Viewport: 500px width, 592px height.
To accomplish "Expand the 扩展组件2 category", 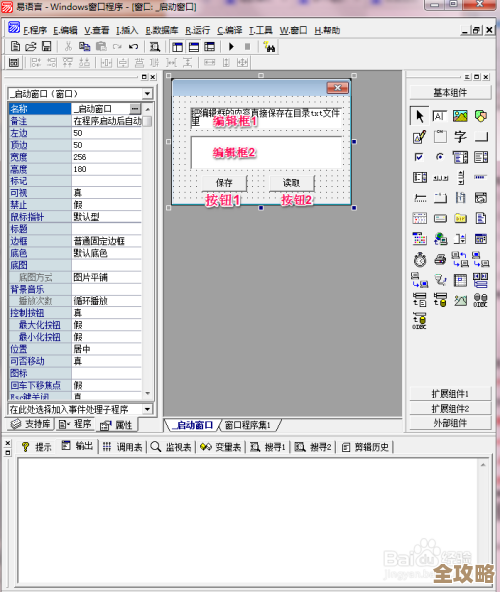I will point(450,409).
